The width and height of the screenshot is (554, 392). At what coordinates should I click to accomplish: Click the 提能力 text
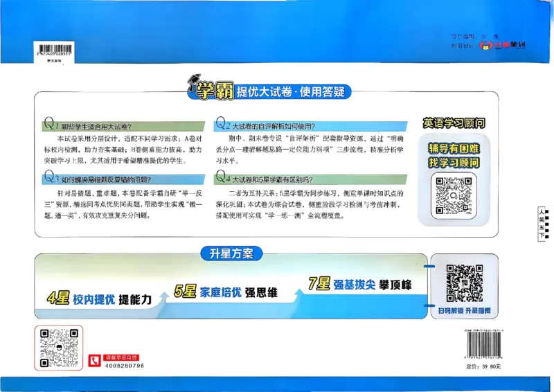[135, 300]
